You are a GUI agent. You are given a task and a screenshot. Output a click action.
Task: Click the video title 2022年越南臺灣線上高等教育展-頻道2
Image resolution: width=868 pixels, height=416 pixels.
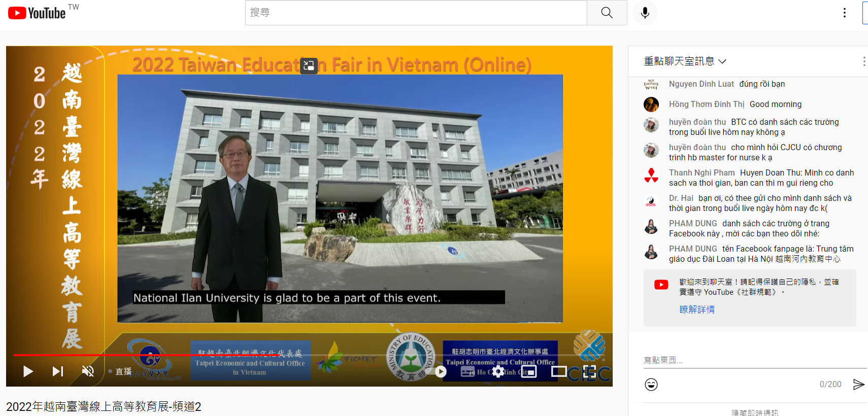point(104,406)
